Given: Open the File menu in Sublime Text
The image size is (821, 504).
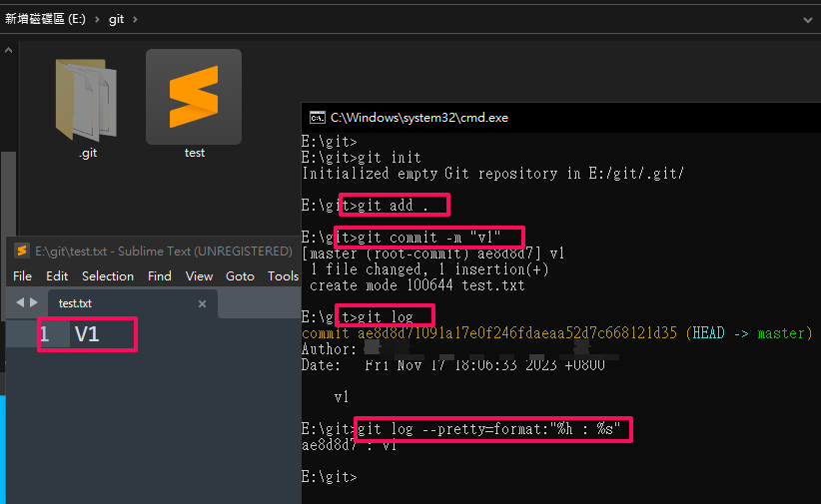Looking at the screenshot, I should point(22,275).
